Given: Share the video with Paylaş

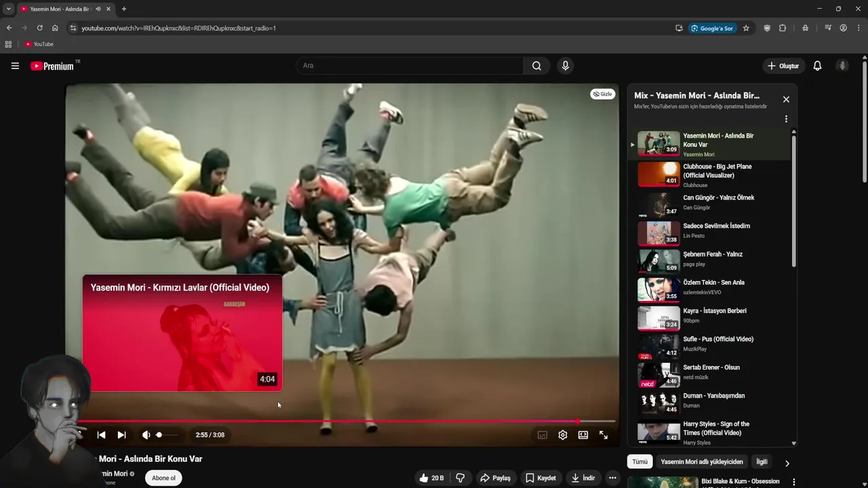Looking at the screenshot, I should pyautogui.click(x=495, y=478).
